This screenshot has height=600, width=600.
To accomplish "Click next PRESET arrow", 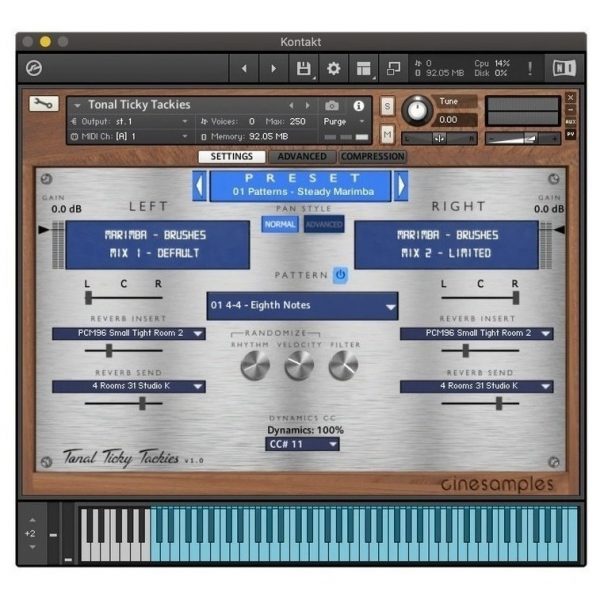I will [x=401, y=186].
